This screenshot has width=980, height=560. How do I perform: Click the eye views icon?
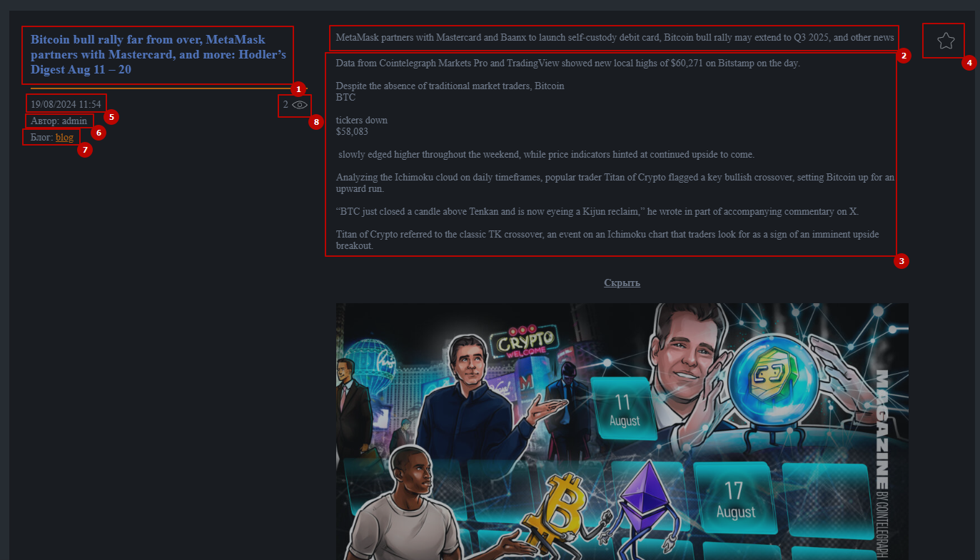(300, 105)
